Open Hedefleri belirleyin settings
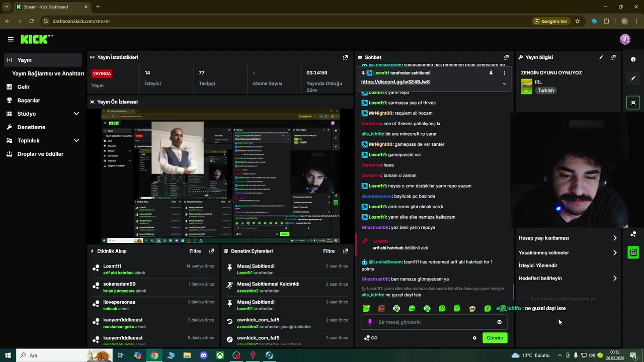Viewport: 644px width, 362px height. click(x=568, y=278)
